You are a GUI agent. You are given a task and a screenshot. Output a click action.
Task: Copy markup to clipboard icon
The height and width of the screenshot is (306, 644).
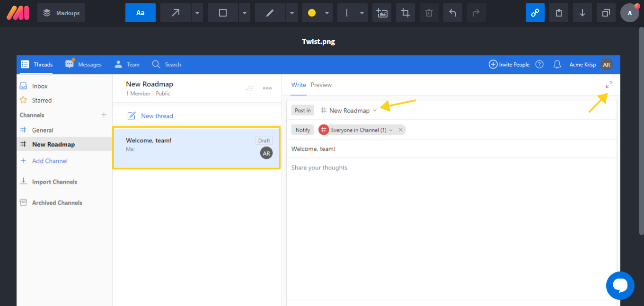[x=559, y=13]
